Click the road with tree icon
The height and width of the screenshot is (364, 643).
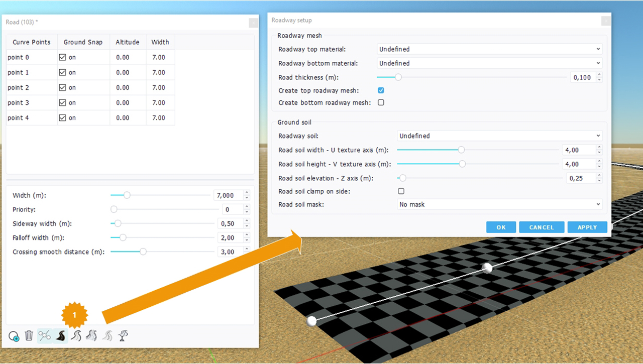point(122,335)
